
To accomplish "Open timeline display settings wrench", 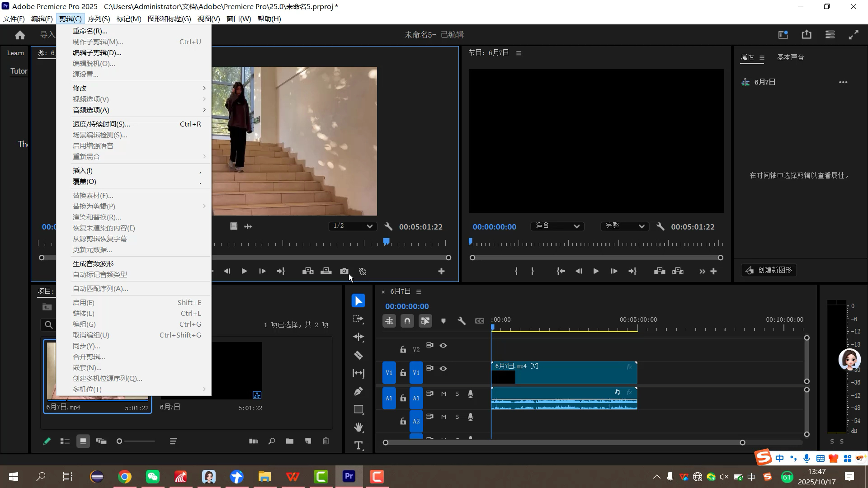I will pos(461,321).
